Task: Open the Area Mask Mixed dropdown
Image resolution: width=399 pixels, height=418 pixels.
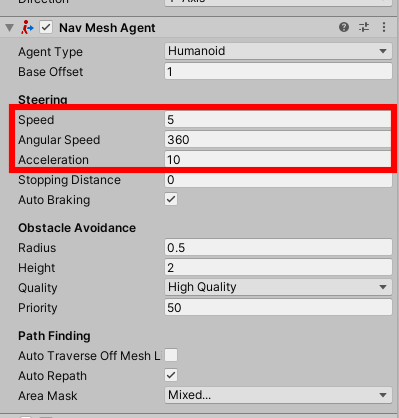Action: (278, 395)
